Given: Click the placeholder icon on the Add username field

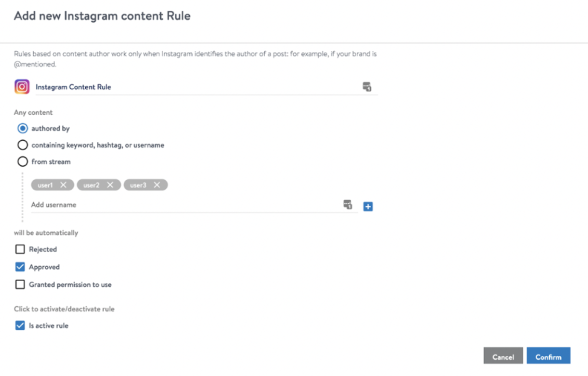Looking at the screenshot, I should pos(348,204).
